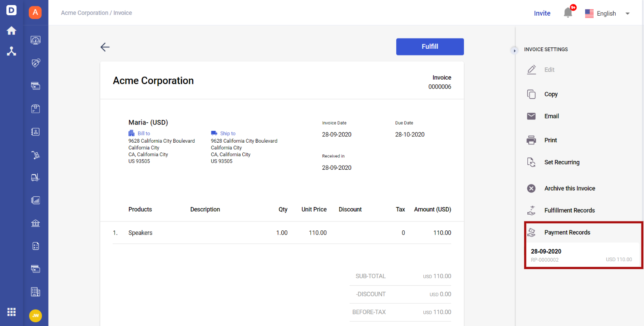Click the Fulfill button
644x326 pixels.
coord(430,47)
